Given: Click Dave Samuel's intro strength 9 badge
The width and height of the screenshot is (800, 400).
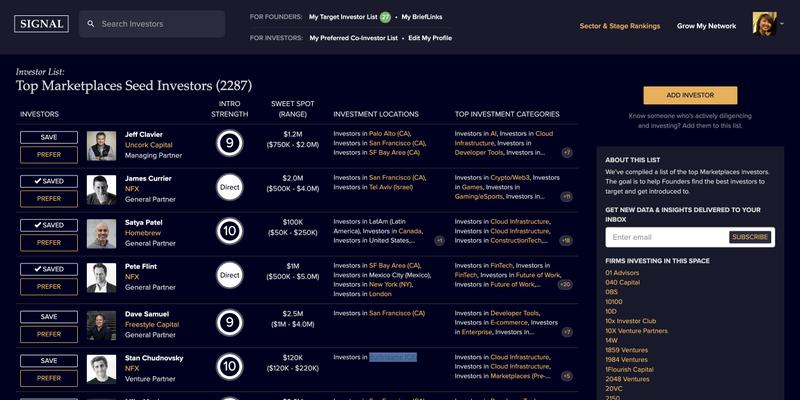Looking at the screenshot, I should (x=230, y=322).
